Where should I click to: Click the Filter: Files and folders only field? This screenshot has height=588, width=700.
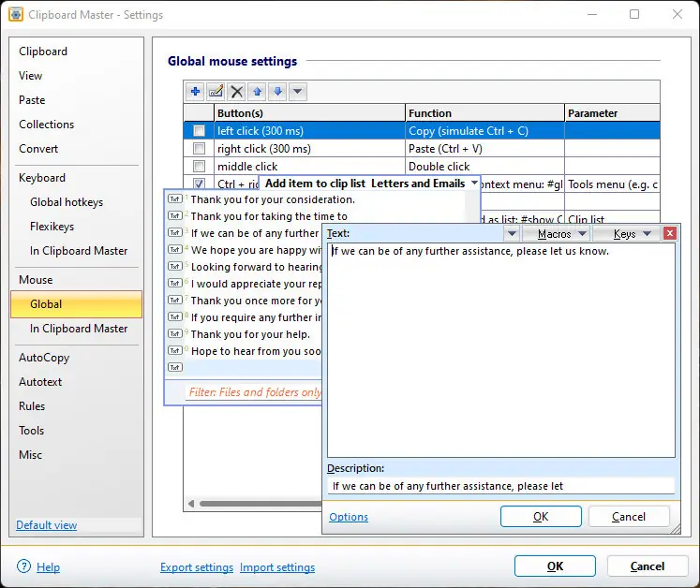click(254, 392)
